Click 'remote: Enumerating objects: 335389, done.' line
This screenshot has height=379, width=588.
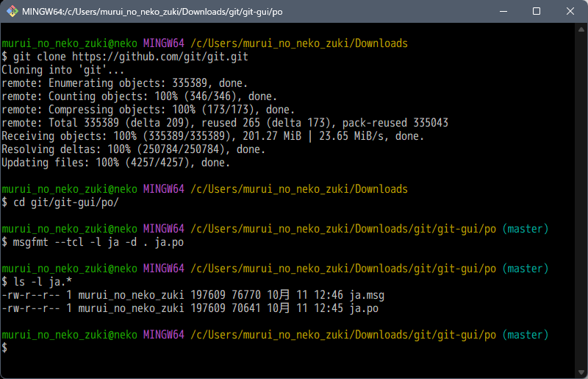pyautogui.click(x=124, y=83)
